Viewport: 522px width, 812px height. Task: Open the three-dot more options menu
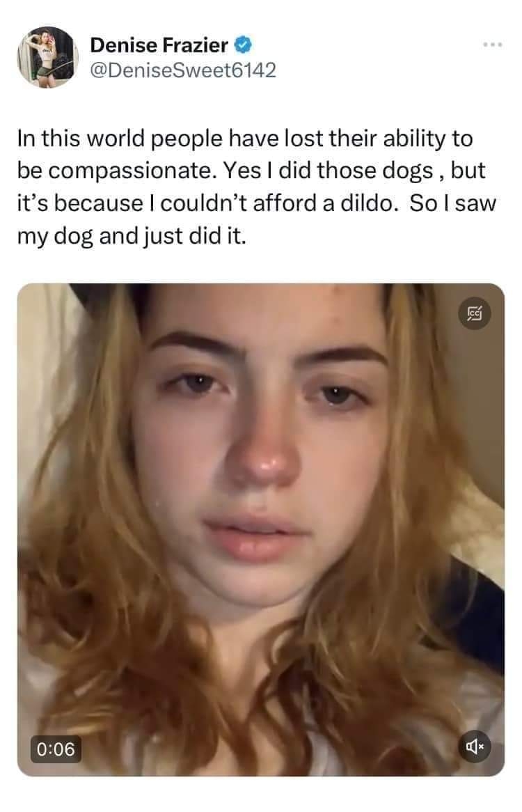(x=492, y=45)
